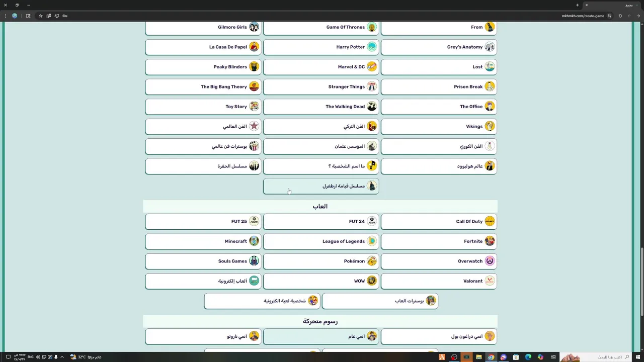
Task: Choose عالم هوليوود category
Action: pyautogui.click(x=439, y=166)
